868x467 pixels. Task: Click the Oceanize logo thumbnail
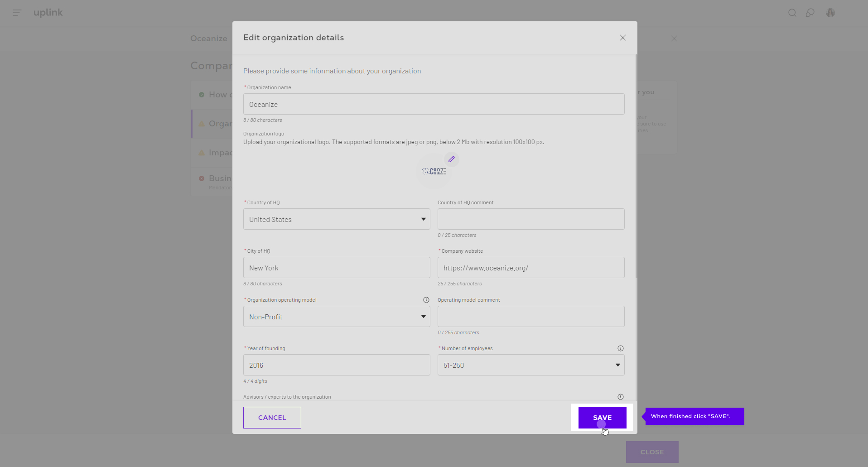pos(434,172)
